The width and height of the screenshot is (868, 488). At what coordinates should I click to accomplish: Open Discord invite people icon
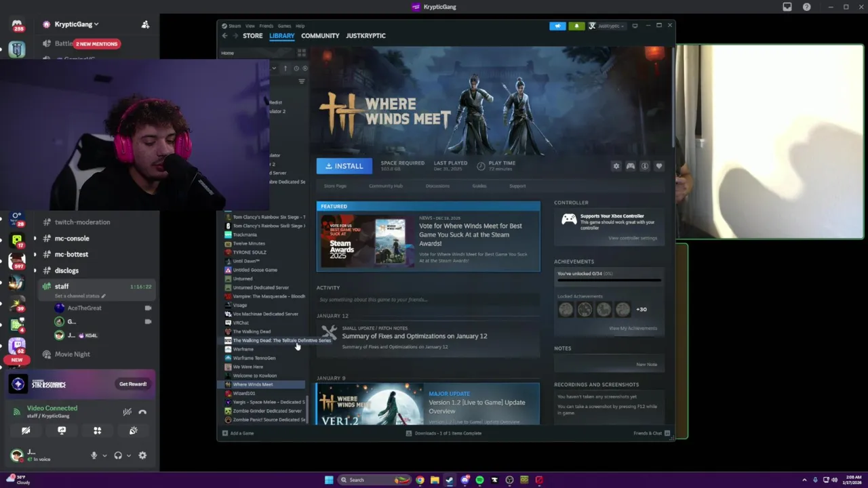pyautogui.click(x=145, y=24)
